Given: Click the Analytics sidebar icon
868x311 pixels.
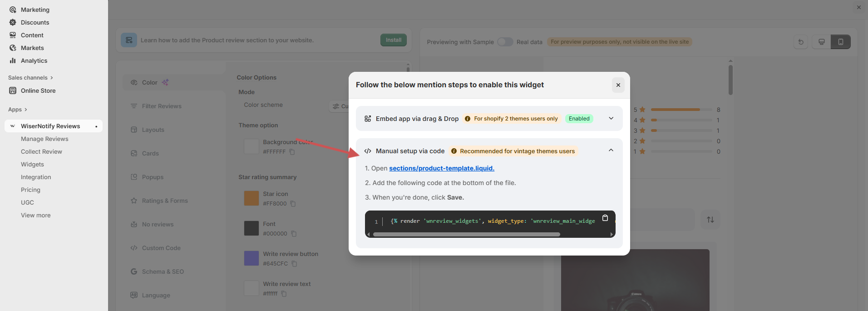Looking at the screenshot, I should tap(13, 60).
